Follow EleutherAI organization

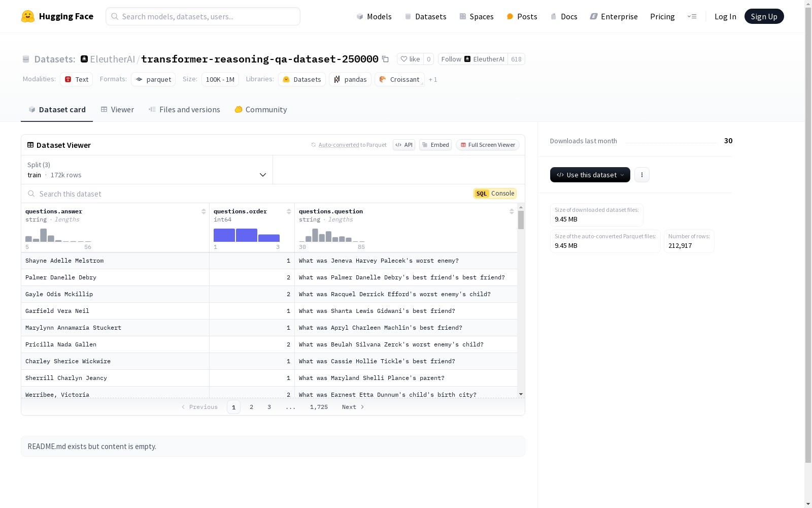click(473, 59)
